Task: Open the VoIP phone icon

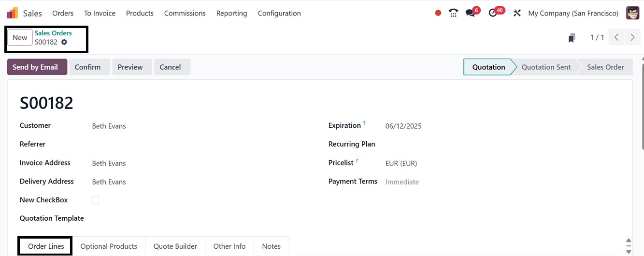Action: point(453,13)
